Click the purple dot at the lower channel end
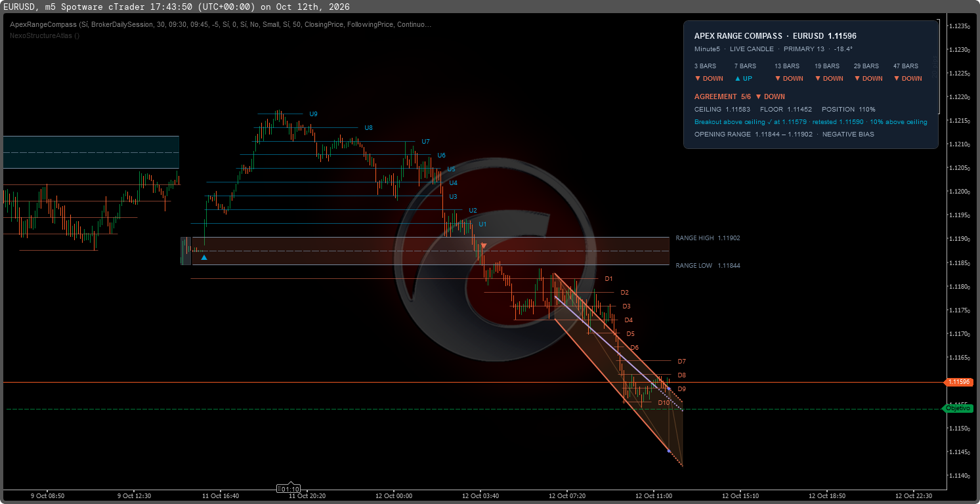 coord(669,451)
